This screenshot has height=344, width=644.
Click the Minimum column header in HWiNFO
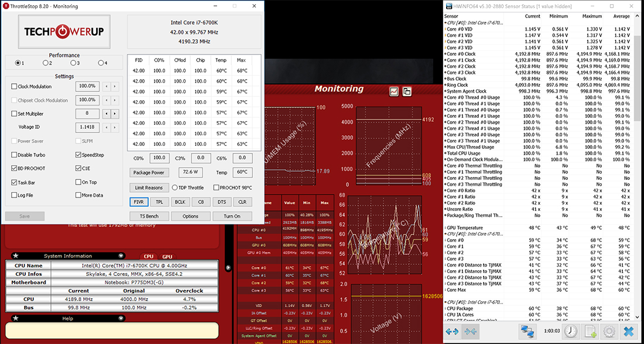559,16
